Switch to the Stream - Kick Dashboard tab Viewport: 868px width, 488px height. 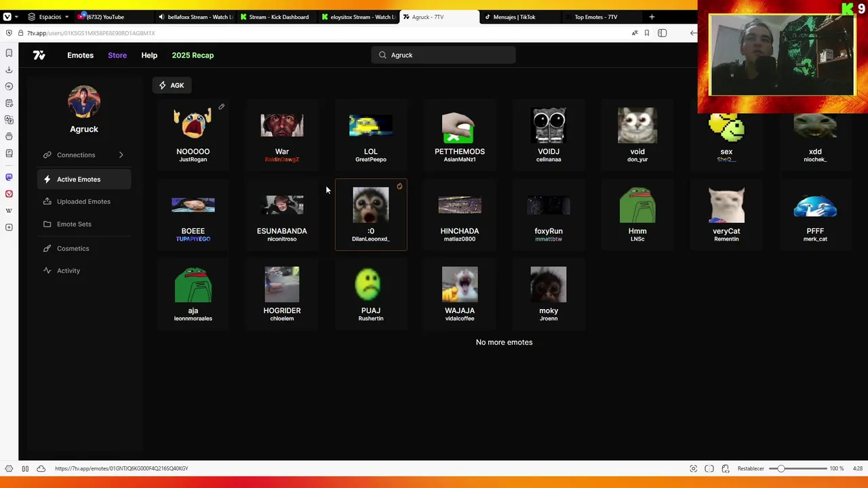click(x=277, y=17)
